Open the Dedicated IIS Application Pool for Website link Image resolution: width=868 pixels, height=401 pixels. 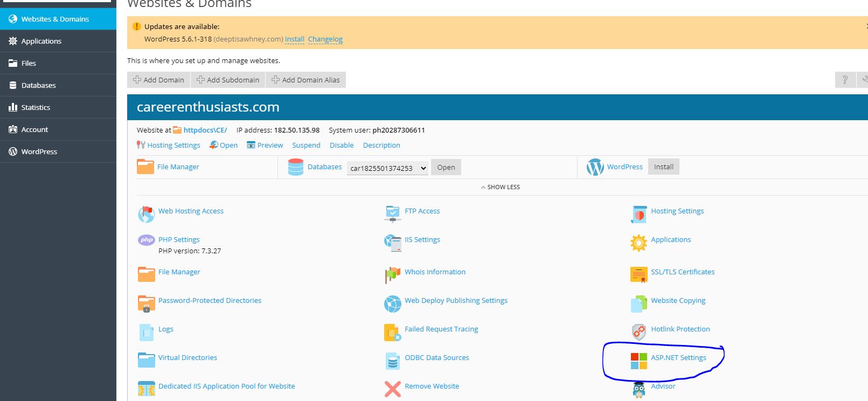point(227,386)
